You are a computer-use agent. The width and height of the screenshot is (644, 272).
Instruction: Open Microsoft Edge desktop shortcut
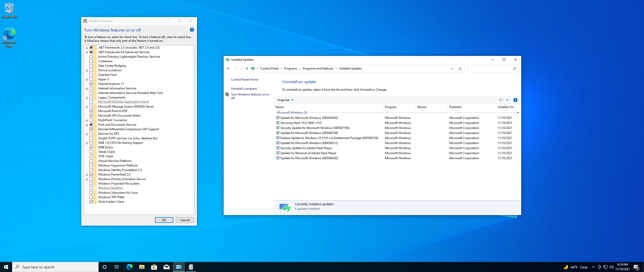[9, 37]
